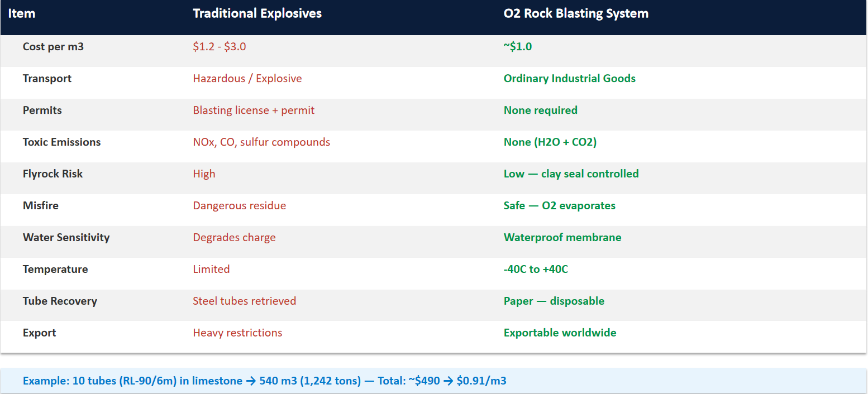Select the "None required" permits cell
868x394 pixels.
click(x=540, y=110)
